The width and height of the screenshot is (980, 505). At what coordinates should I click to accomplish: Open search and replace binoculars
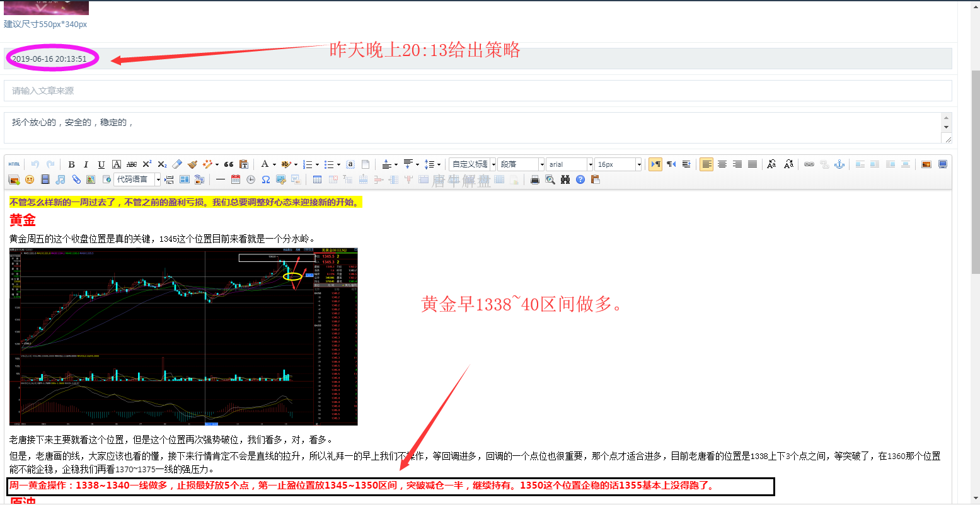(x=565, y=179)
